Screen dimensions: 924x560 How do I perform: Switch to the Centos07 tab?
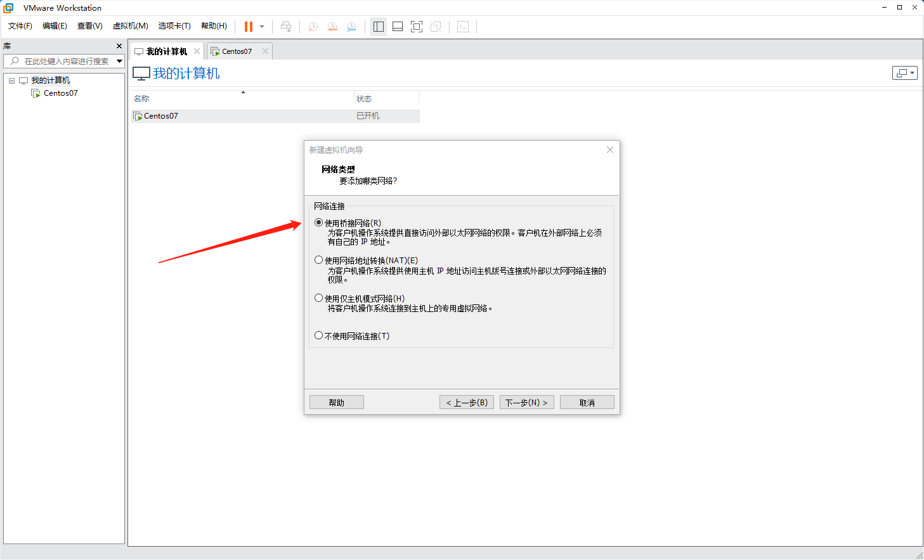point(237,51)
